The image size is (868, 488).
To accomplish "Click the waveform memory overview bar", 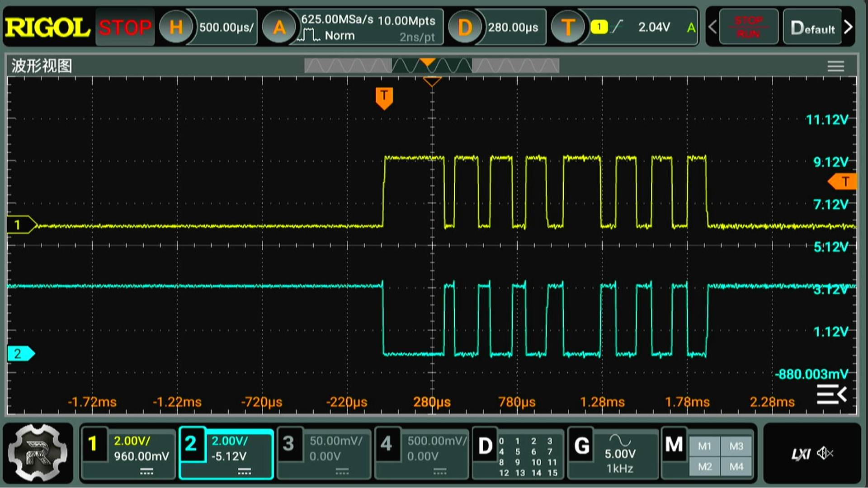I will pos(431,66).
